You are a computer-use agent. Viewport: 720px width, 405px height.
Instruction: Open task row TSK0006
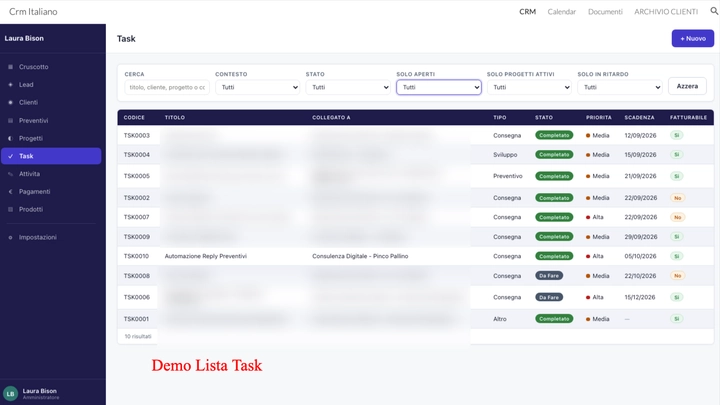coord(416,297)
